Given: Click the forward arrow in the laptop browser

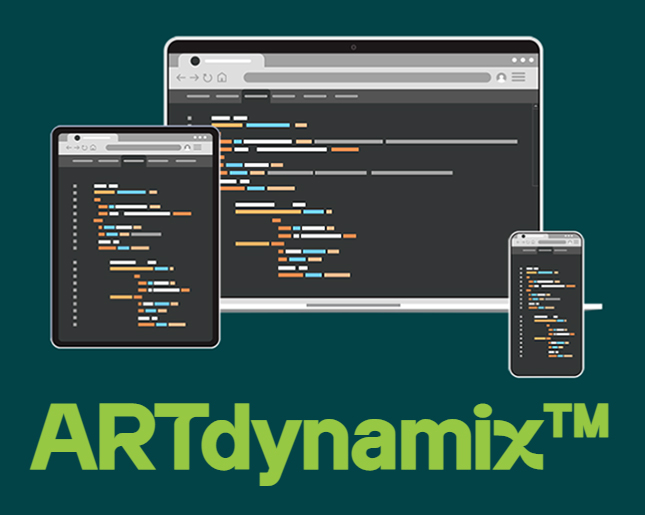Looking at the screenshot, I should (194, 77).
